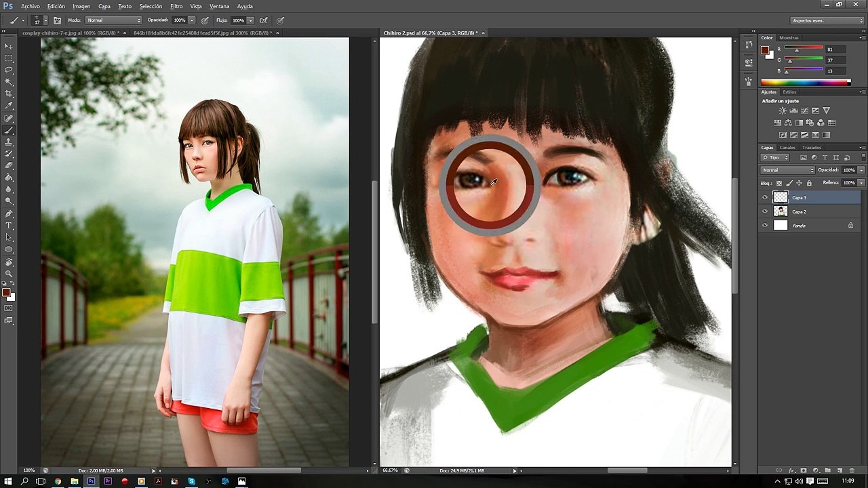868x488 pixels.
Task: Expand the Opacidad slider in options bar
Action: 192,20
